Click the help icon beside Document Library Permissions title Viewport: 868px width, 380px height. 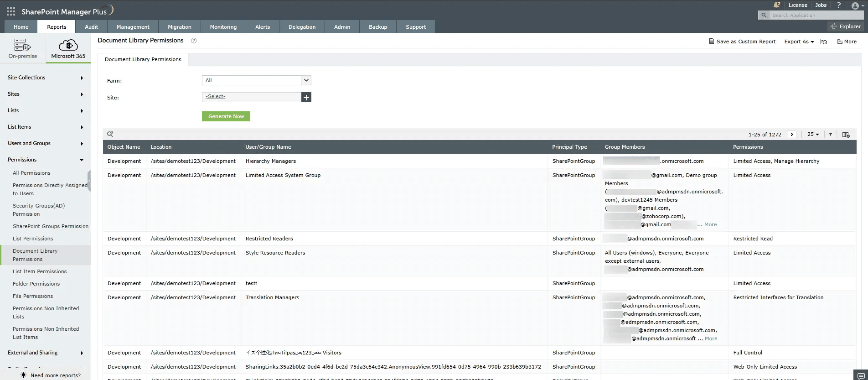pos(194,41)
